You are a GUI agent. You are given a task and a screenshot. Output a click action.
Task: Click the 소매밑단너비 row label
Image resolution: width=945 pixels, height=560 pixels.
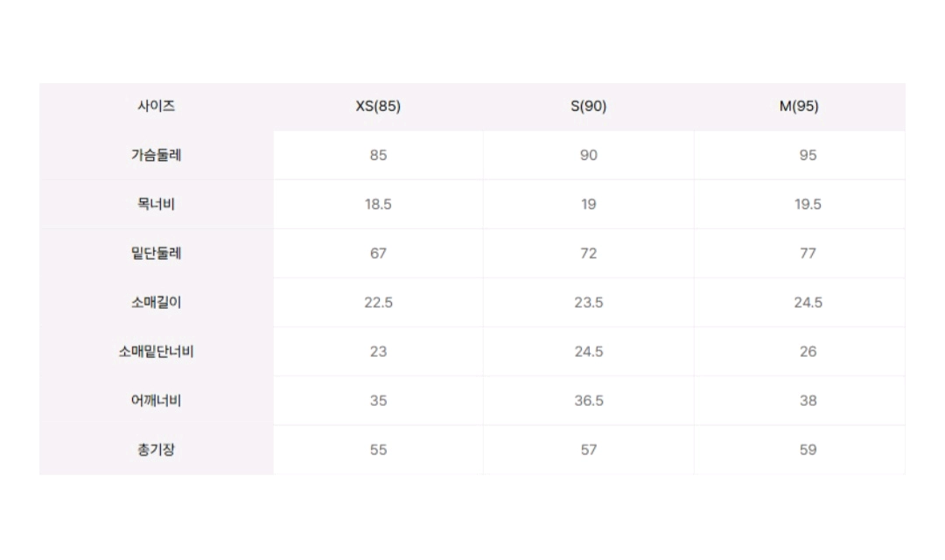156,352
